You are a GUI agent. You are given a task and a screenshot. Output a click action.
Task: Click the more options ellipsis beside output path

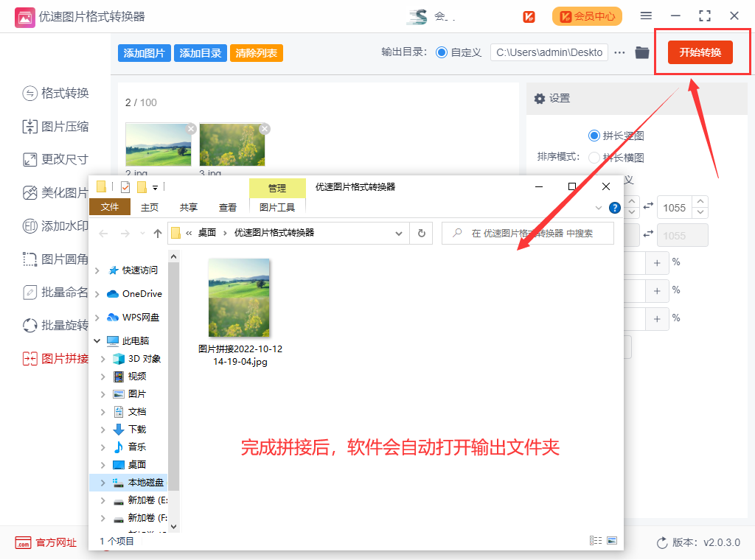(x=619, y=52)
